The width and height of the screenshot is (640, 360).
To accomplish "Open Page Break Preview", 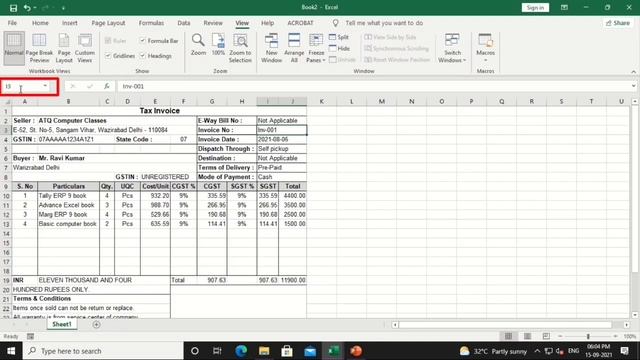I will pyautogui.click(x=39, y=48).
